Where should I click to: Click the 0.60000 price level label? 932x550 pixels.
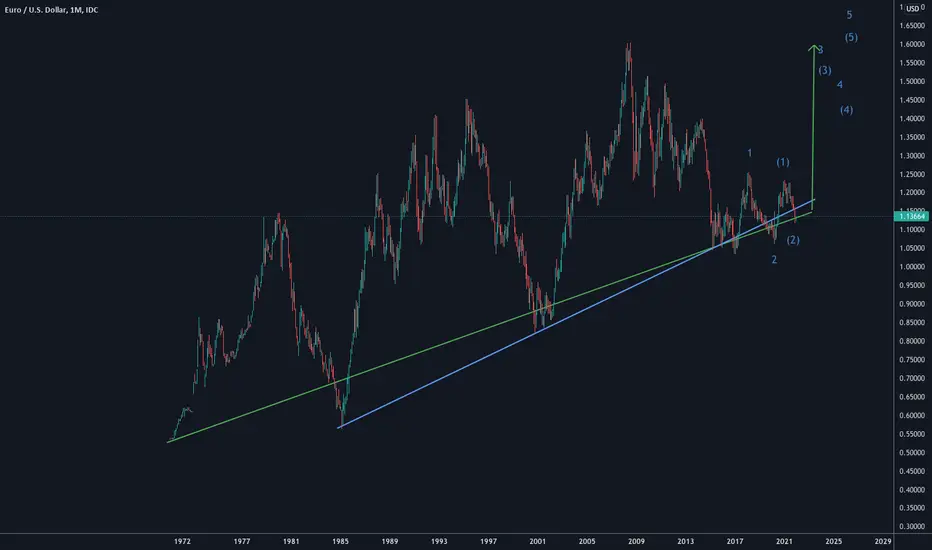pos(912,416)
